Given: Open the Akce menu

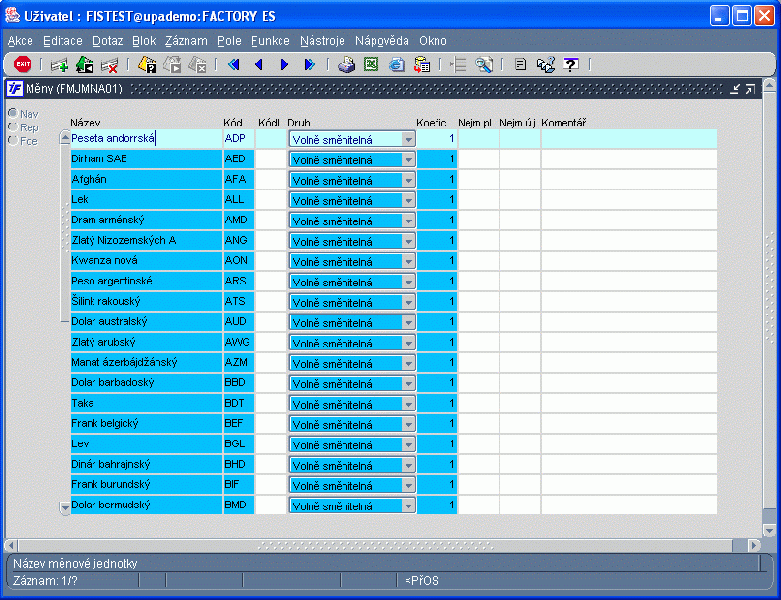Looking at the screenshot, I should [20, 41].
